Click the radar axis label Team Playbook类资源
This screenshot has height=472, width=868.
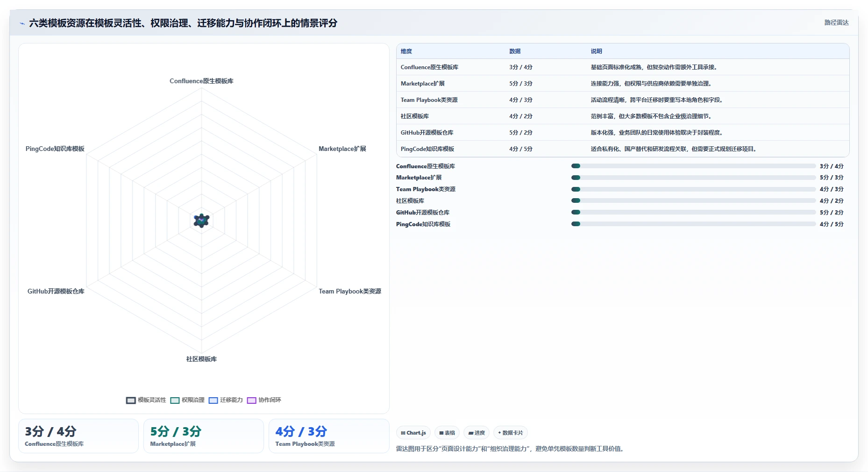[350, 291]
